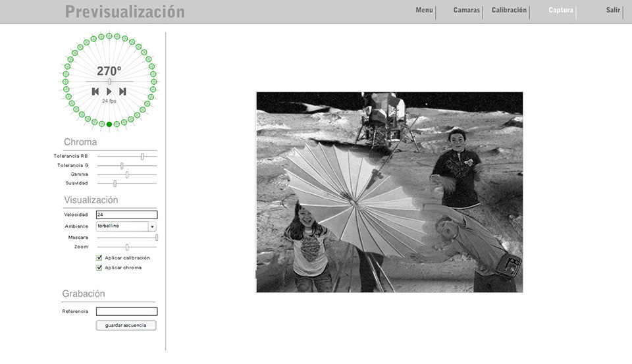The height and width of the screenshot is (364, 632).
Task: Adjust the Tolerancia RB slider
Action: pyautogui.click(x=127, y=157)
